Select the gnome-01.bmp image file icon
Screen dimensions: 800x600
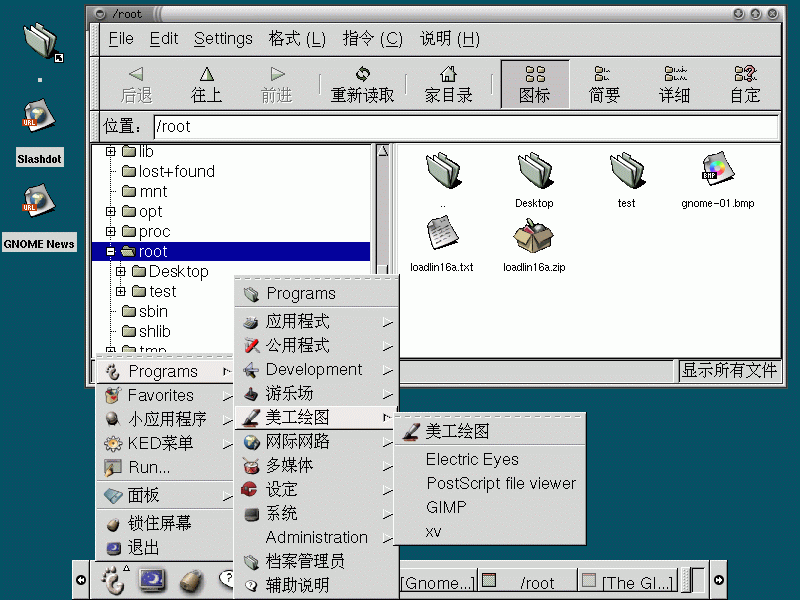pos(718,168)
